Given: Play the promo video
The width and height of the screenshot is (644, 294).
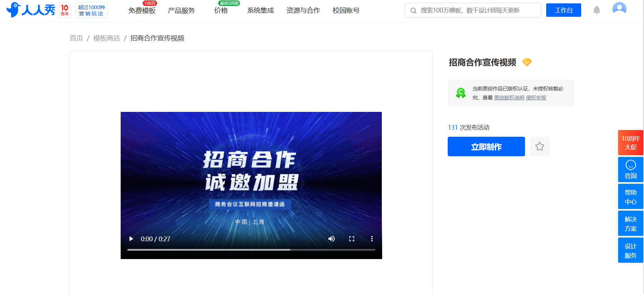Looking at the screenshot, I should (131, 239).
